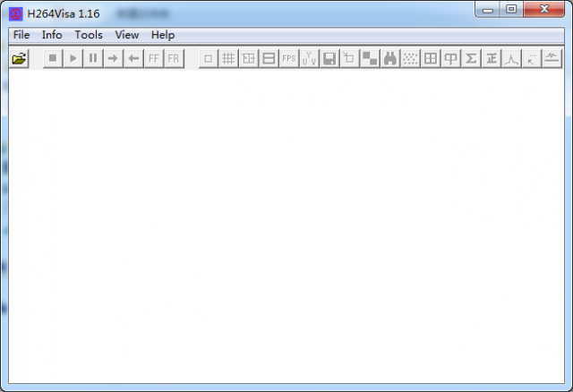Click the two overlapping squares icon
This screenshot has width=573, height=392.
point(370,58)
